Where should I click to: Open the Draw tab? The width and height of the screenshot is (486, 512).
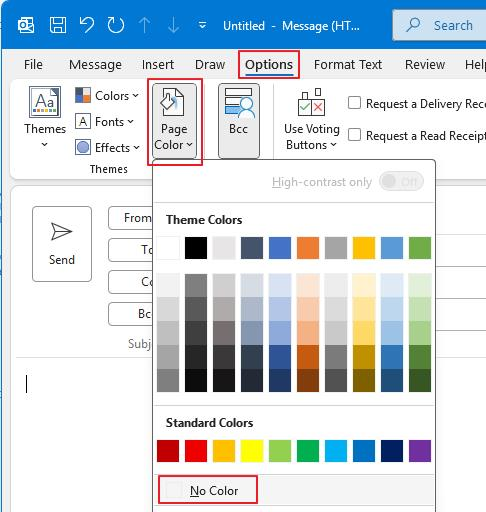[210, 65]
